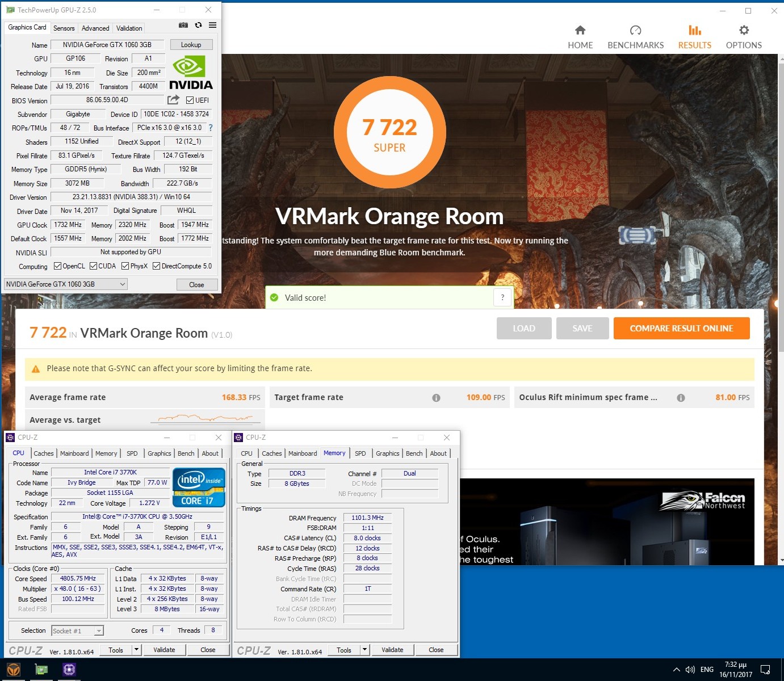
Task: Switch to the Validation tab in GPU-Z
Action: point(129,28)
